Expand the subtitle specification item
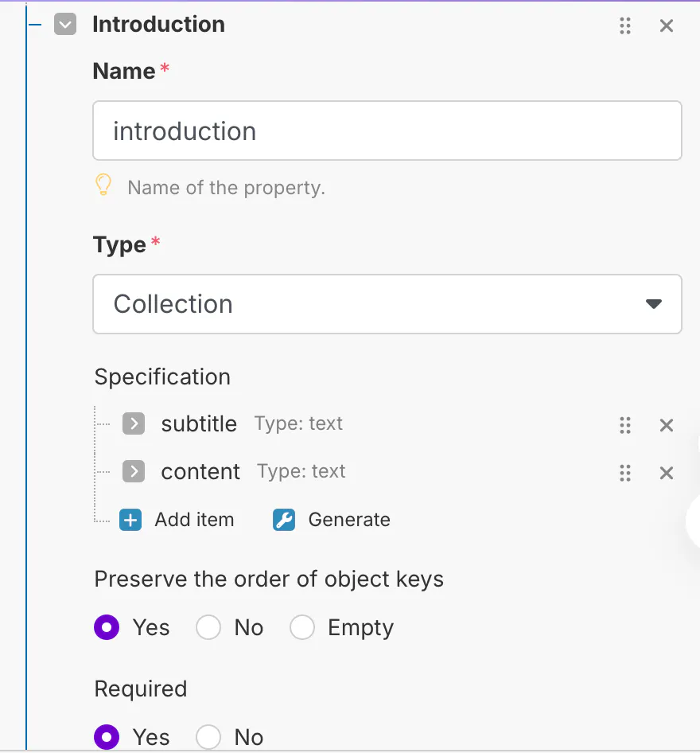This screenshot has height=753, width=700. (134, 423)
